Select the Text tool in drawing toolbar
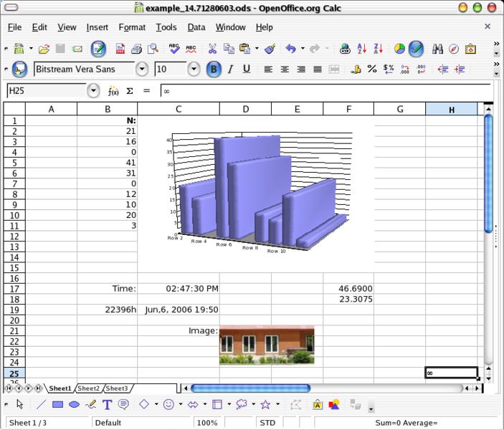 pyautogui.click(x=108, y=405)
